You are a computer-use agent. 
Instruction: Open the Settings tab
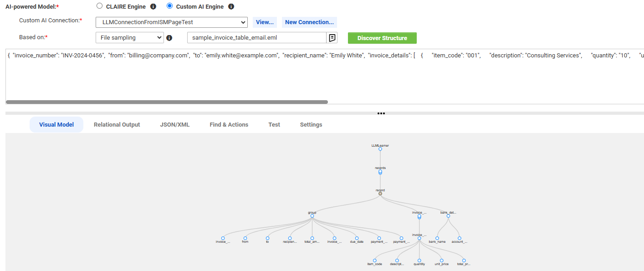[311, 125]
